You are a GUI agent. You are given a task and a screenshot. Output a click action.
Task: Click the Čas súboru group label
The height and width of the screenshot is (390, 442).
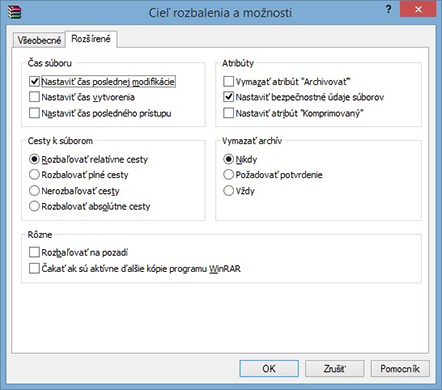tap(50, 63)
